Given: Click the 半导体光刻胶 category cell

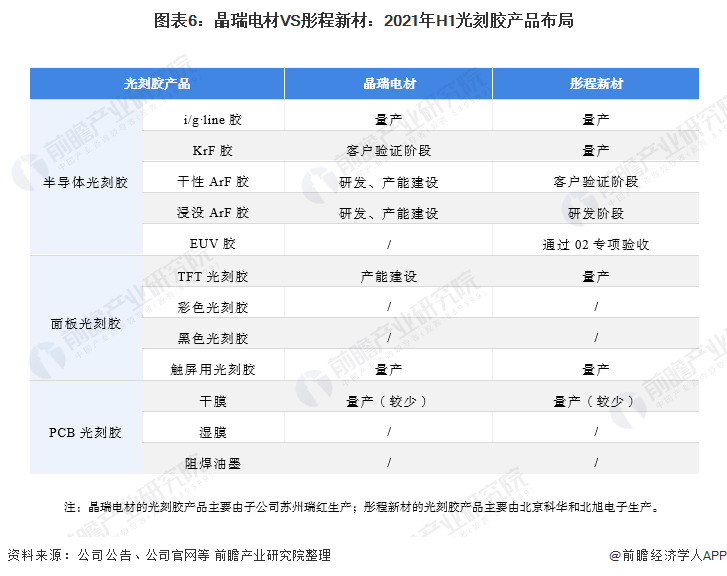Looking at the screenshot, I should pos(86,182).
